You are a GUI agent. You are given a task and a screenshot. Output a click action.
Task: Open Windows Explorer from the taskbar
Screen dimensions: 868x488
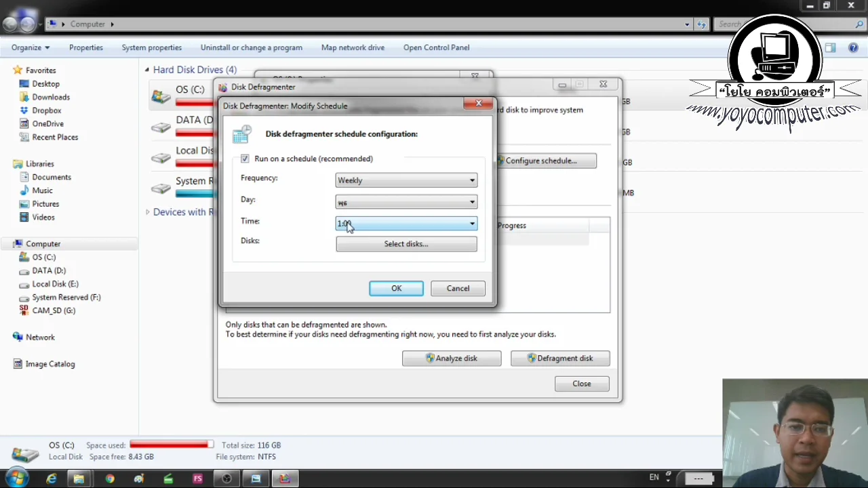tap(79, 479)
